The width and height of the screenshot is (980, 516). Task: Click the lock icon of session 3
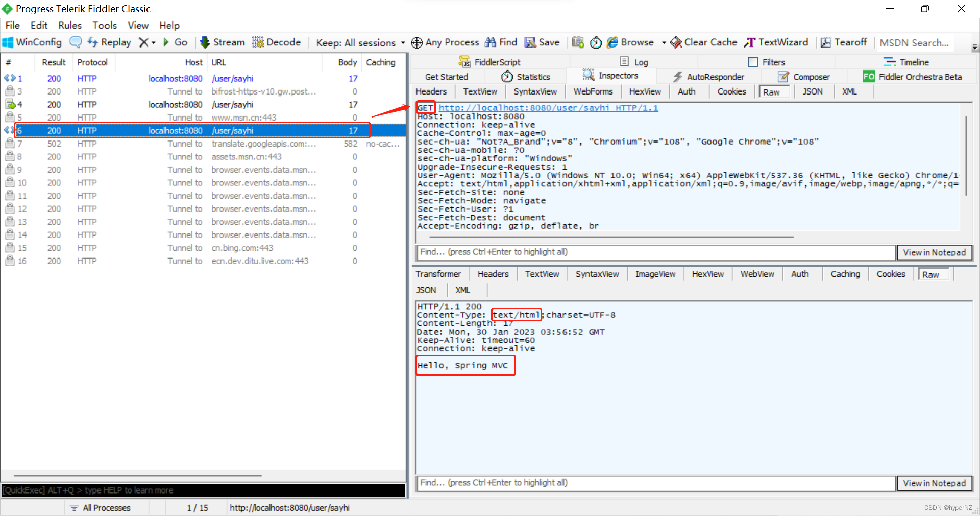tap(10, 91)
